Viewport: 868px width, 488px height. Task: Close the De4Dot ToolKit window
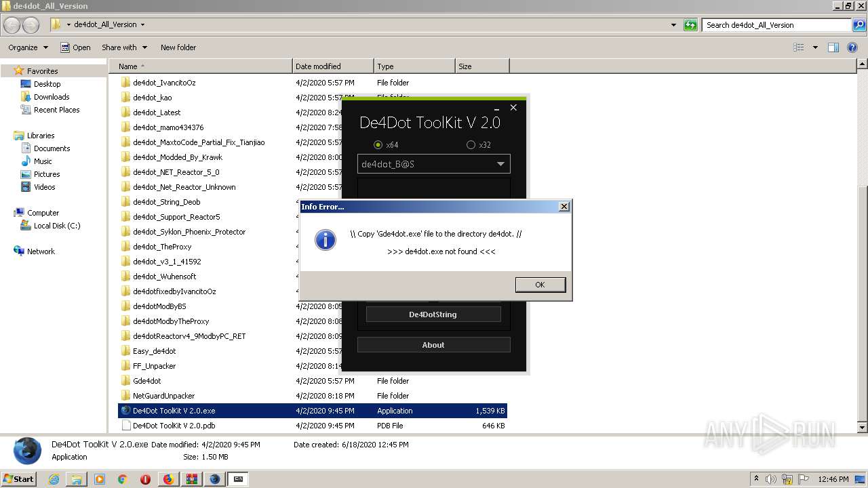513,107
